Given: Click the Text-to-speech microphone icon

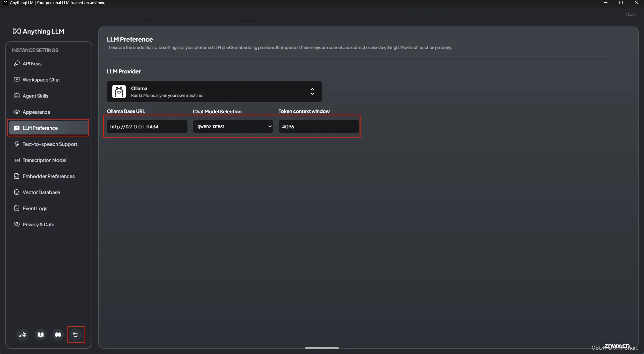Looking at the screenshot, I should (17, 144).
